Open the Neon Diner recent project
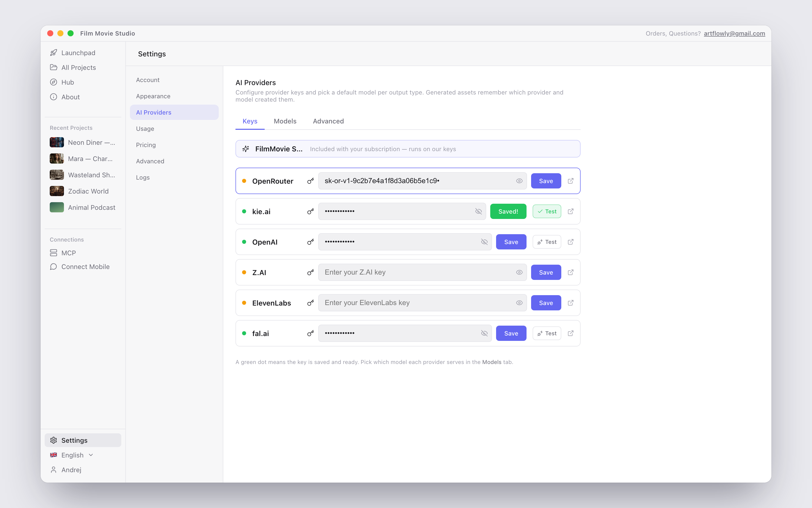 (83, 142)
